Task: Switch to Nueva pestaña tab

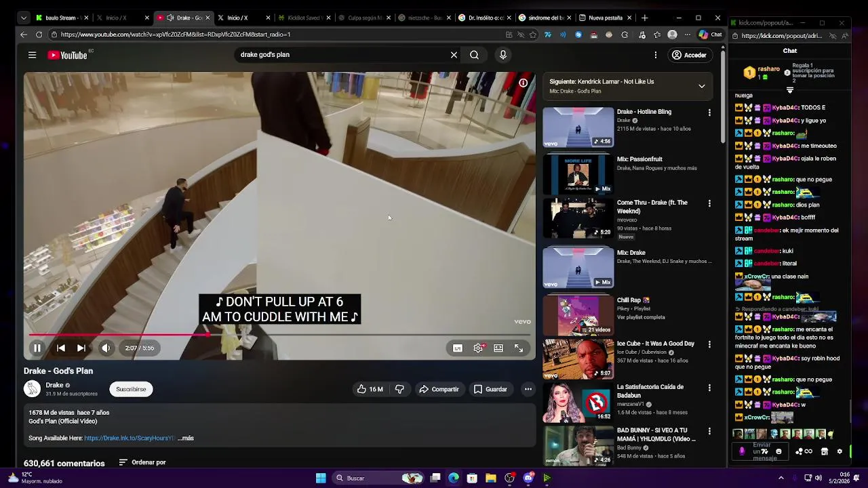Action: coord(606,18)
